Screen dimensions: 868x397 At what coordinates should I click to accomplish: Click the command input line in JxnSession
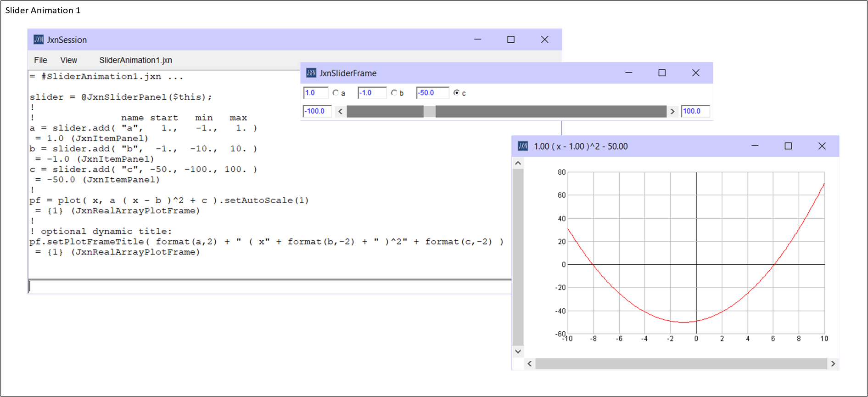pyautogui.click(x=270, y=286)
